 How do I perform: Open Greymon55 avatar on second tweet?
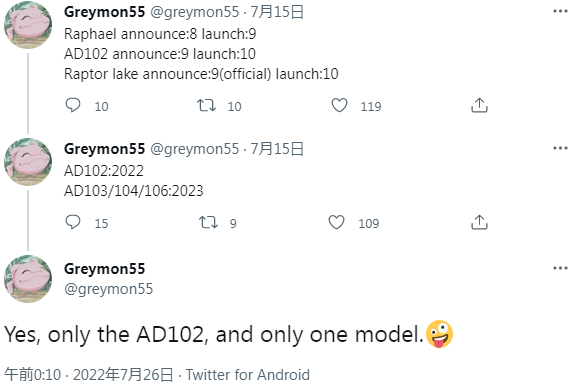(28, 162)
